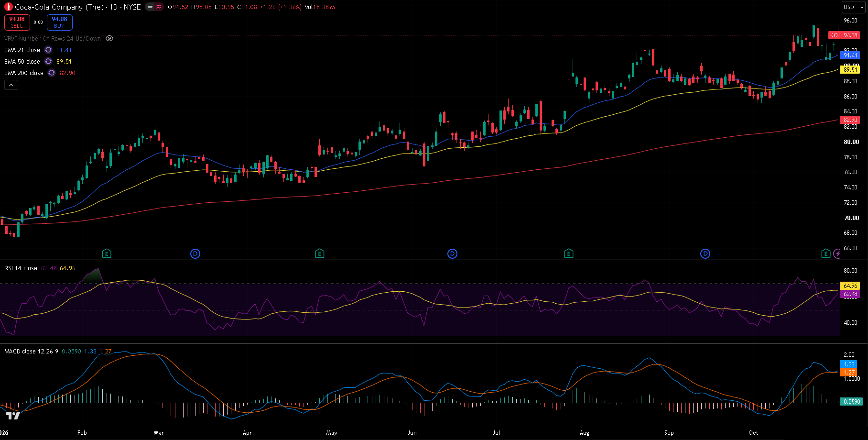
Task: Open the USD currency dropdown
Action: coord(853,7)
